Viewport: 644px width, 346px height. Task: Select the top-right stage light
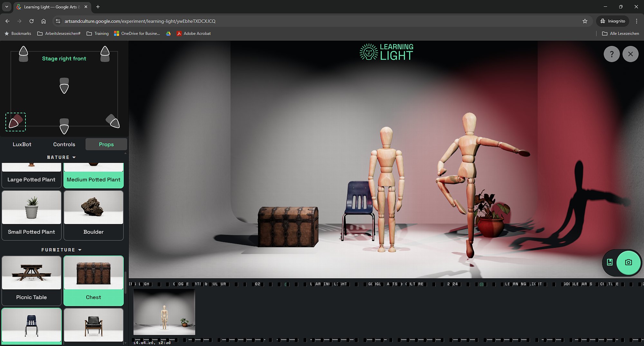[105, 54]
